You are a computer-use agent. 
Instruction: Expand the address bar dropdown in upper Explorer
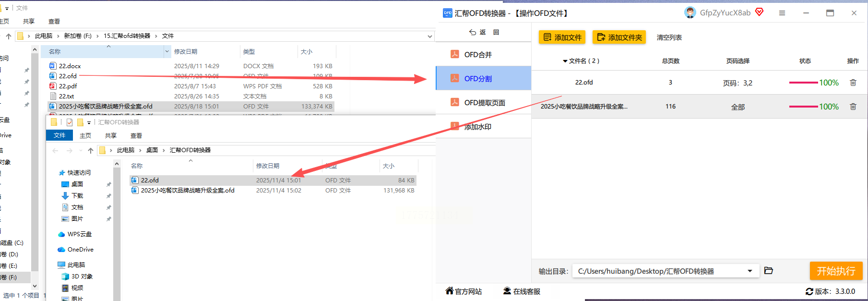point(429,36)
